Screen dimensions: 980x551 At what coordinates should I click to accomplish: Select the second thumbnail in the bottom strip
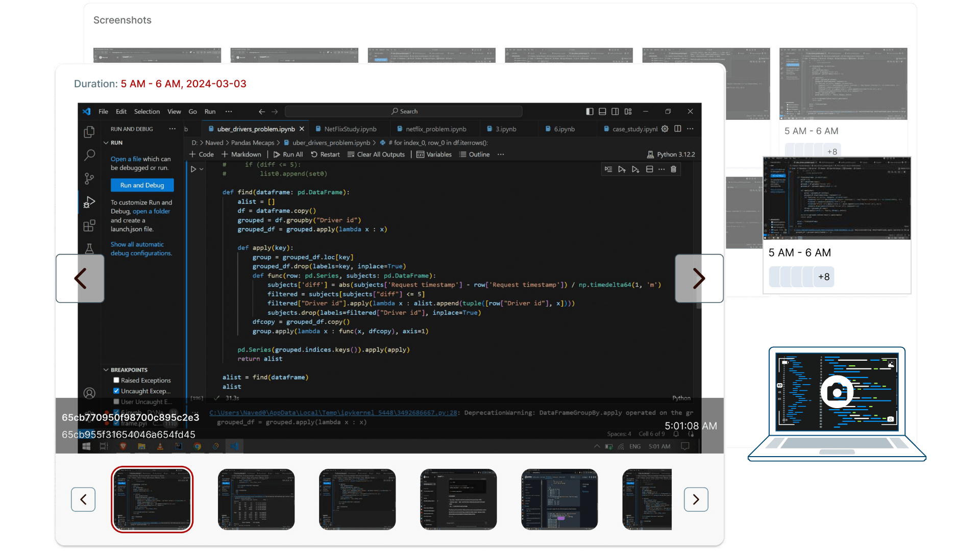pos(256,499)
